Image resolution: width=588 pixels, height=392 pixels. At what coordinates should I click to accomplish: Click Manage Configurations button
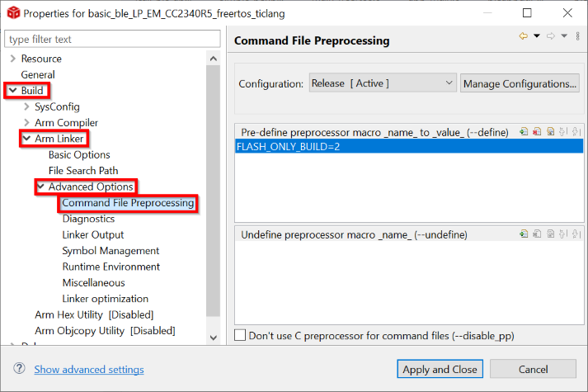[x=520, y=83]
